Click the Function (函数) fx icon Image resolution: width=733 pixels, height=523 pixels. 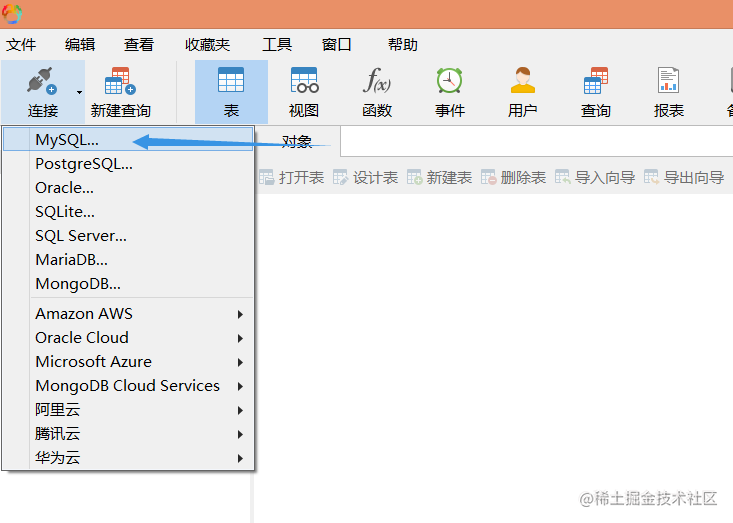[x=377, y=80]
